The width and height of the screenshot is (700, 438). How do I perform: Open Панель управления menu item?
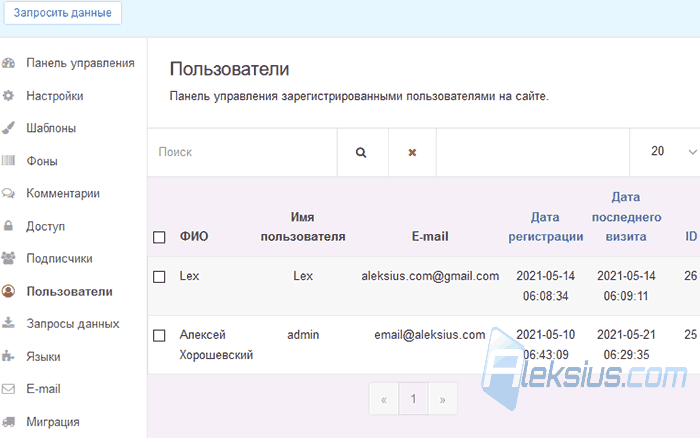[80, 63]
